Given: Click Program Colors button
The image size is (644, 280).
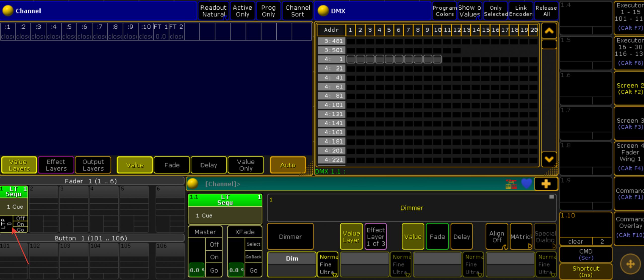Looking at the screenshot, I should tap(445, 11).
